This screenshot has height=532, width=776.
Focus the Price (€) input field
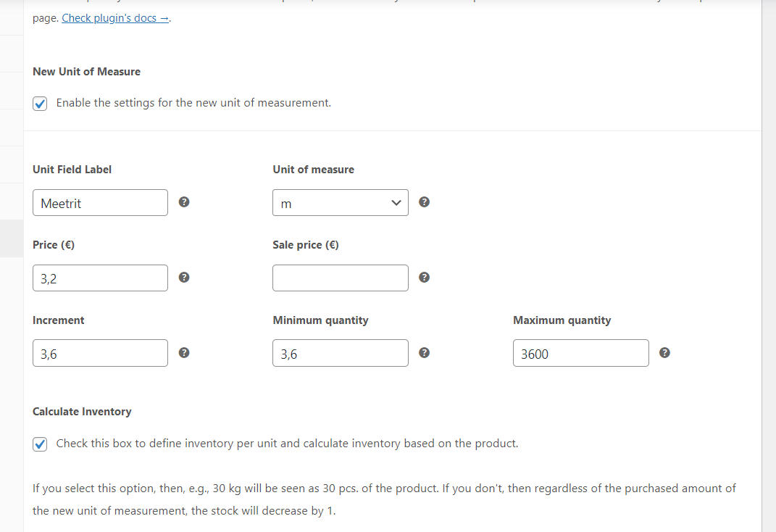[101, 278]
